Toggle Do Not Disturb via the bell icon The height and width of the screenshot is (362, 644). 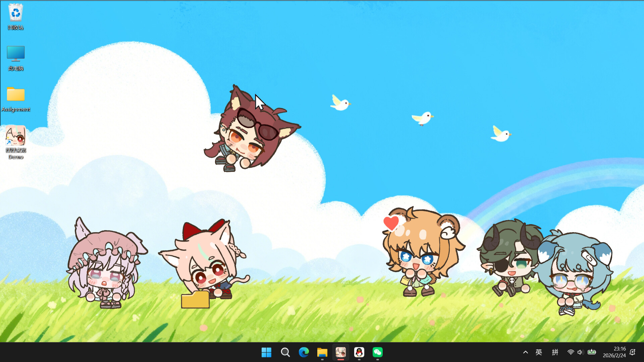coord(633,352)
